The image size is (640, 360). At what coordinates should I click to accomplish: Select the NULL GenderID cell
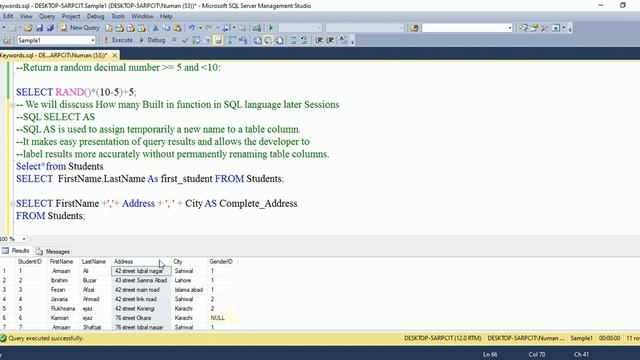click(x=223, y=318)
